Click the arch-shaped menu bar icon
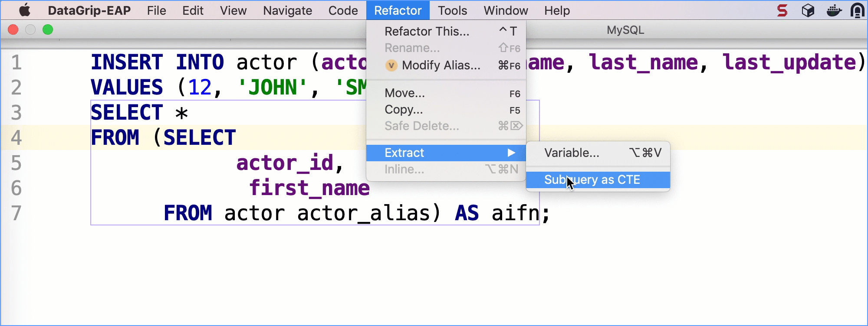 point(858,10)
